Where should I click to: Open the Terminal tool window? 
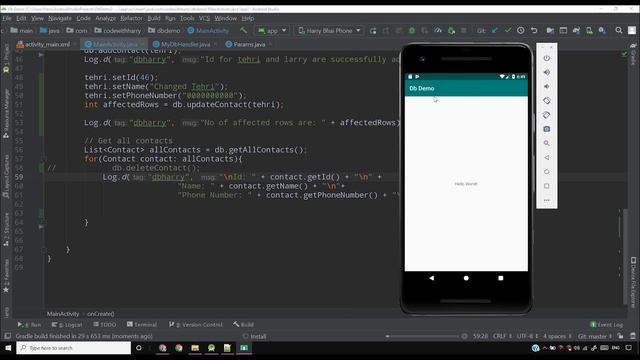(x=142, y=325)
